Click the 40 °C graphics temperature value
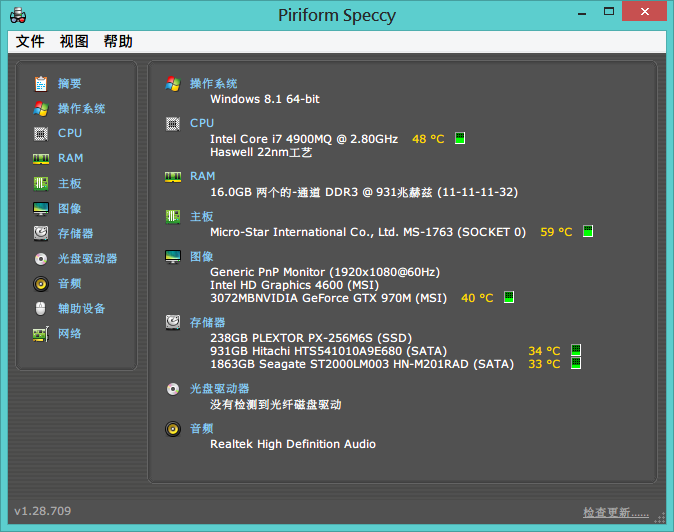The height and width of the screenshot is (532, 674). tap(477, 298)
